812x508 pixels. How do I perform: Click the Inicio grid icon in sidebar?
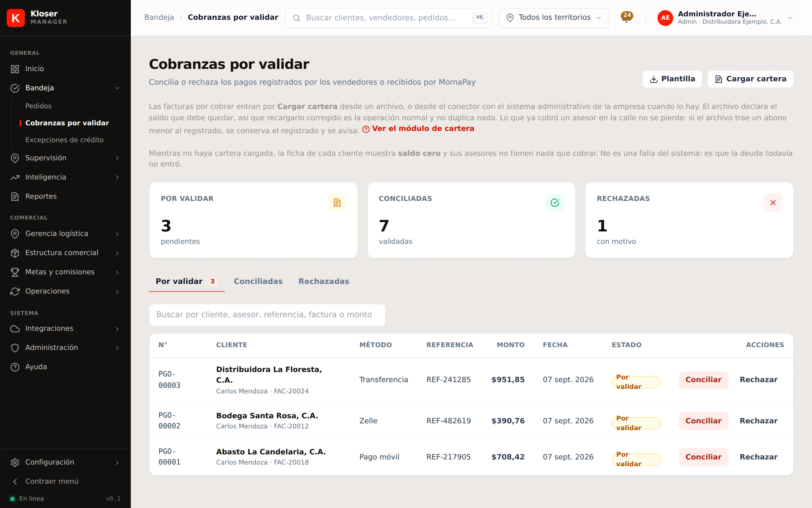pos(15,69)
